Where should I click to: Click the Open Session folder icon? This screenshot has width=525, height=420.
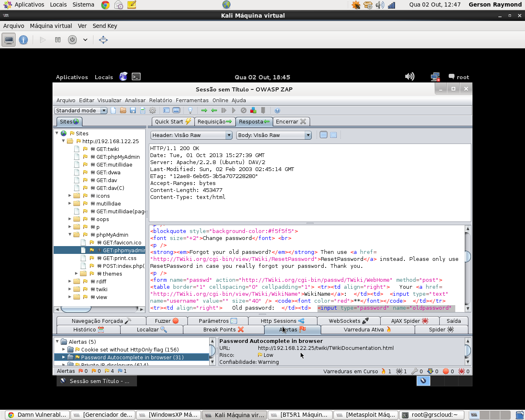click(123, 110)
